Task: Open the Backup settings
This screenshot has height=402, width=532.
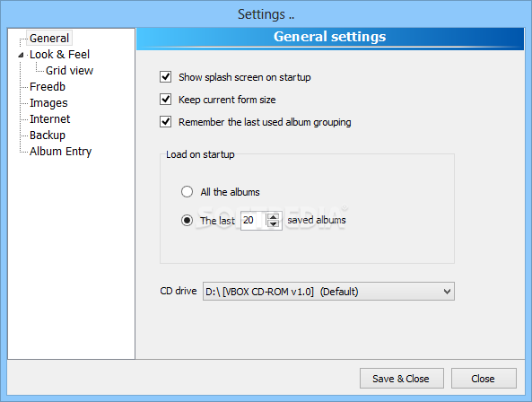Action: [48, 135]
